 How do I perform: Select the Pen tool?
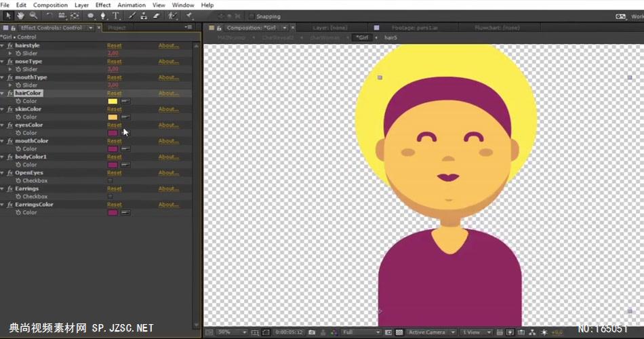[x=103, y=16]
